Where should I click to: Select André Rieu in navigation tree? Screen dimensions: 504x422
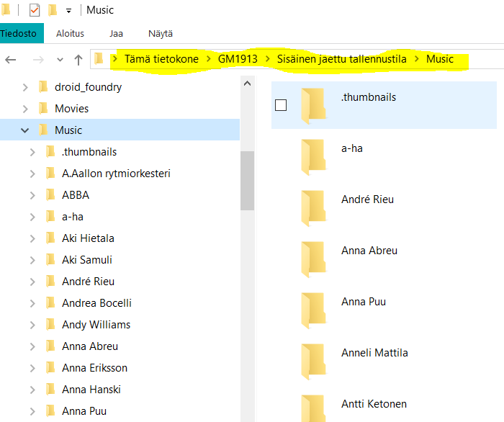click(x=88, y=282)
